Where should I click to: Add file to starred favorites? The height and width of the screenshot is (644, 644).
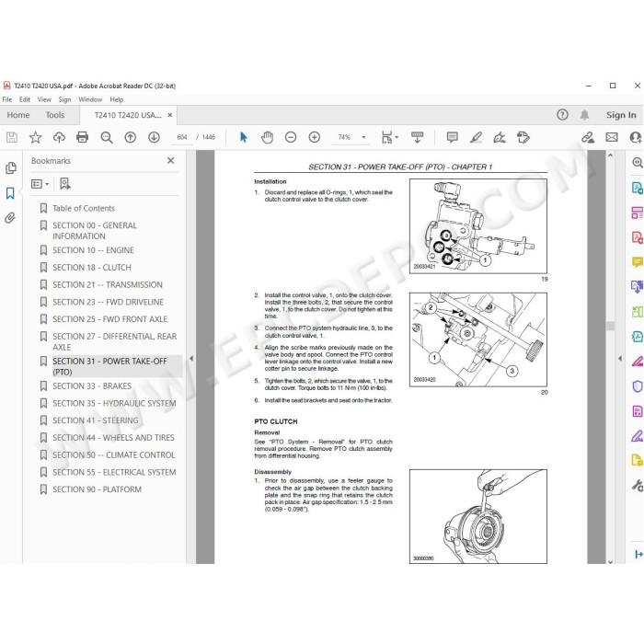coord(35,137)
